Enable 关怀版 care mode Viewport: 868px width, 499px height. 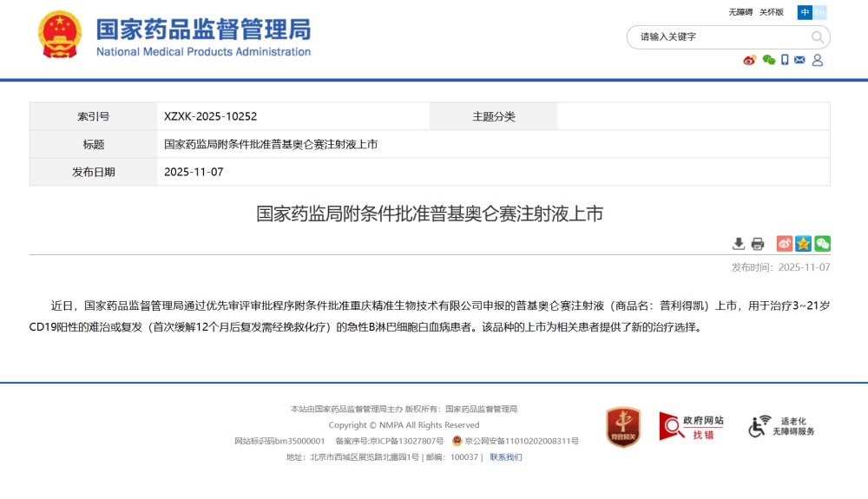pos(772,12)
